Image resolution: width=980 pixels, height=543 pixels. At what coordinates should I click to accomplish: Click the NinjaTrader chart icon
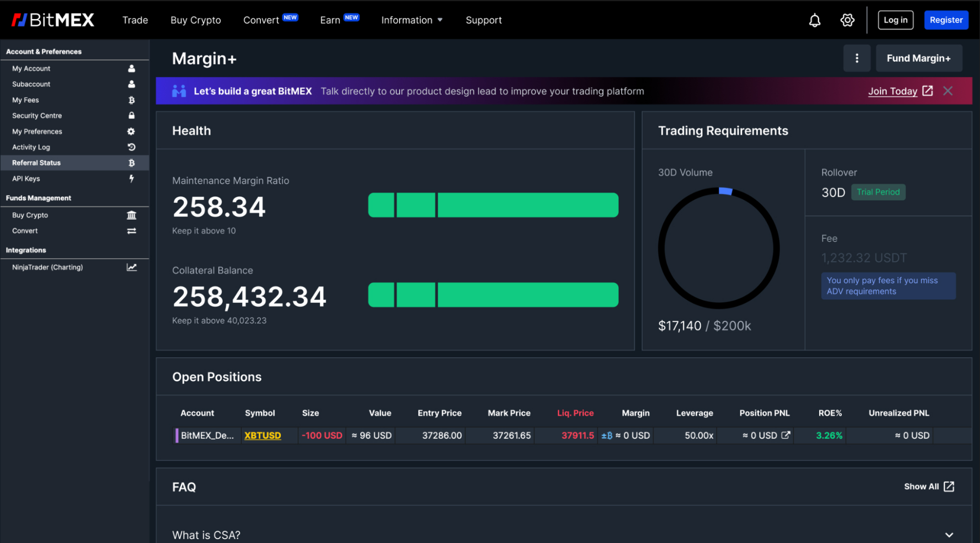tap(131, 267)
